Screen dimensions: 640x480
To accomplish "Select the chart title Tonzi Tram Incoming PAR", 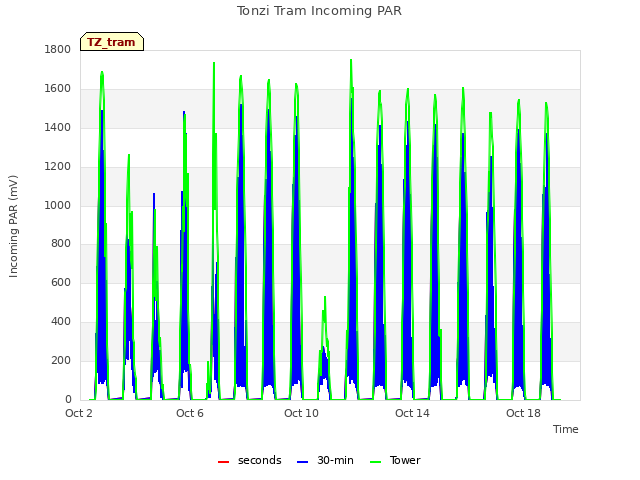I will pos(319,11).
